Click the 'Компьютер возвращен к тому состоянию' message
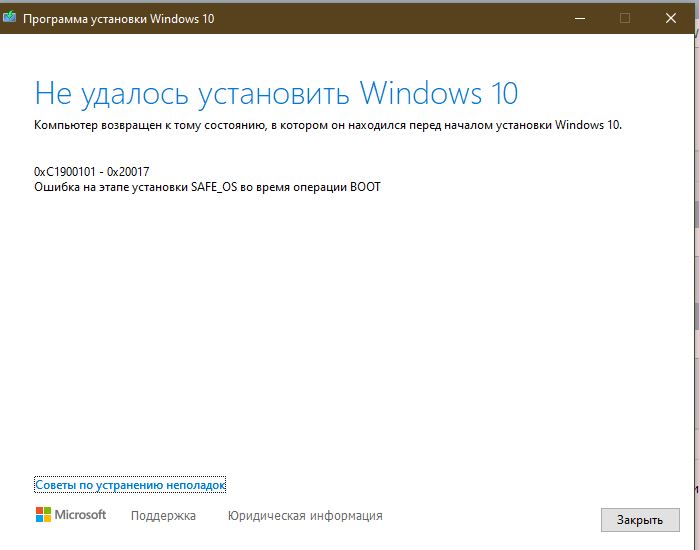Screen dimensions: 699x550 click(x=328, y=125)
